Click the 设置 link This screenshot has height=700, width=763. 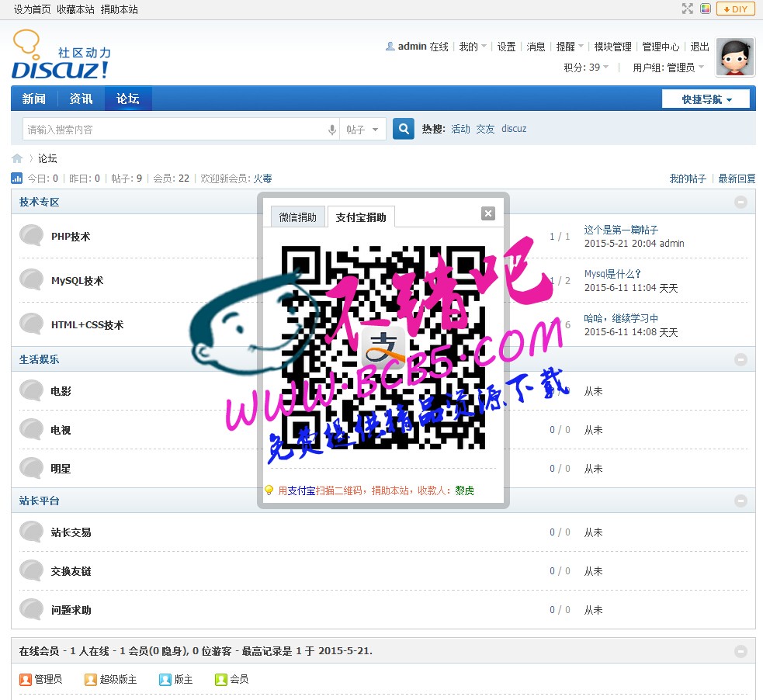506,47
